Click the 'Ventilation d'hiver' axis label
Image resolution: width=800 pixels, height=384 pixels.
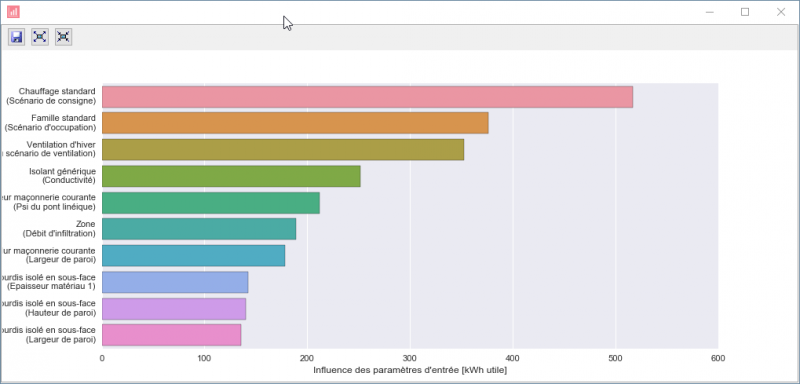61,144
